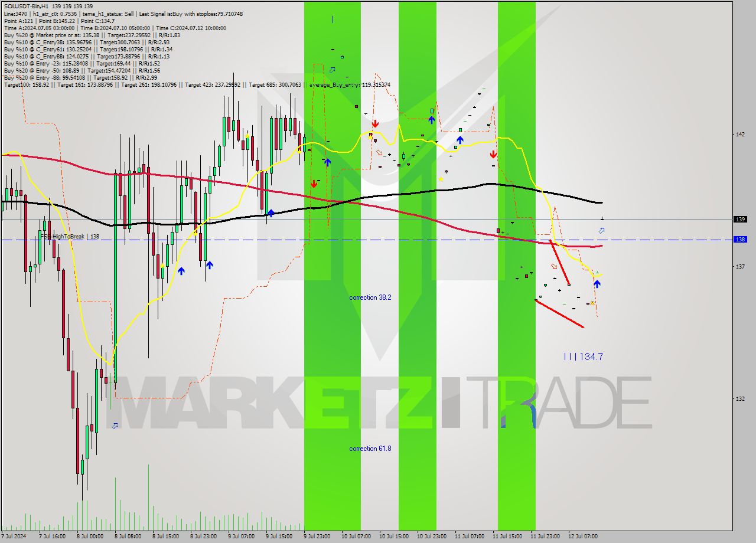Click the '7 Jul 16:00' time axis label
This screenshot has width=756, height=543.
[52, 537]
